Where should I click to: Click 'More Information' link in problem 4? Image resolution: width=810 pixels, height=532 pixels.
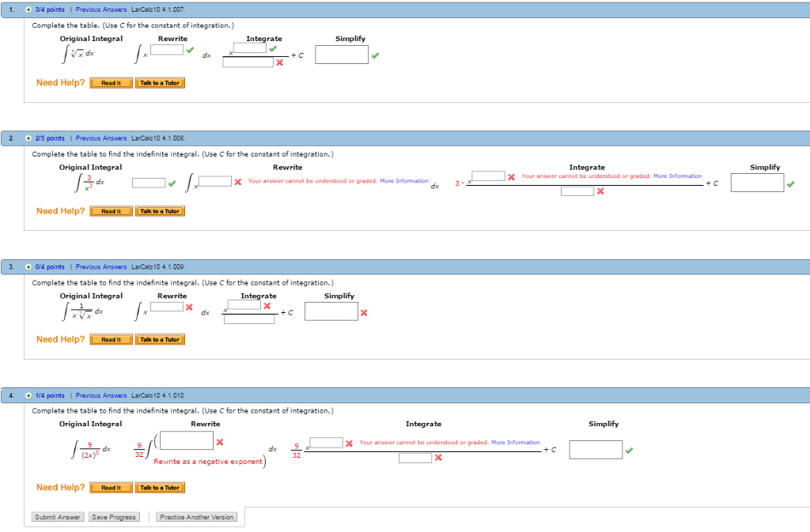click(x=514, y=443)
